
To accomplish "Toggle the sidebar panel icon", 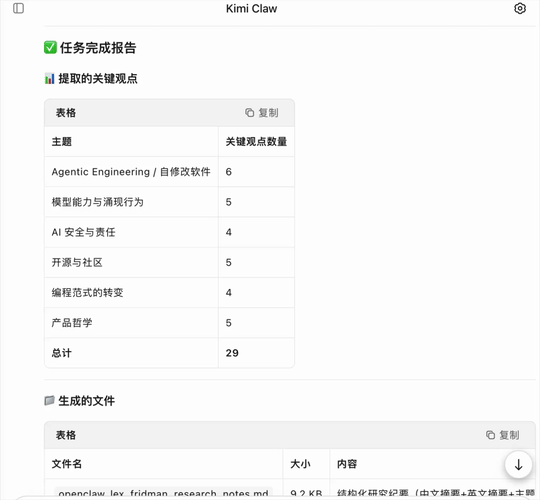I will click(18, 8).
